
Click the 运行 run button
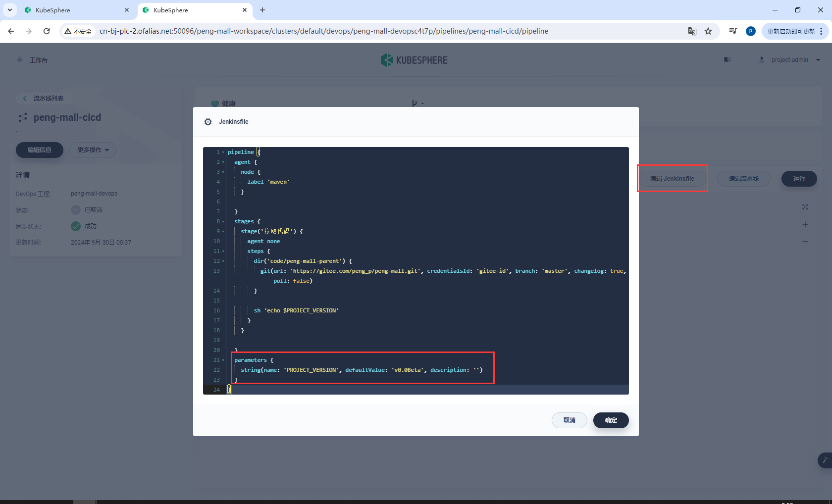click(x=799, y=179)
